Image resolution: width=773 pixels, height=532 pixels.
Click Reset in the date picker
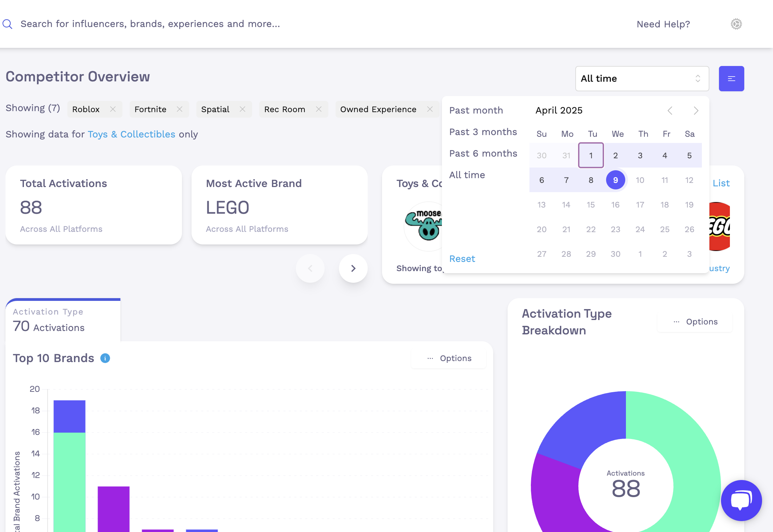462,259
